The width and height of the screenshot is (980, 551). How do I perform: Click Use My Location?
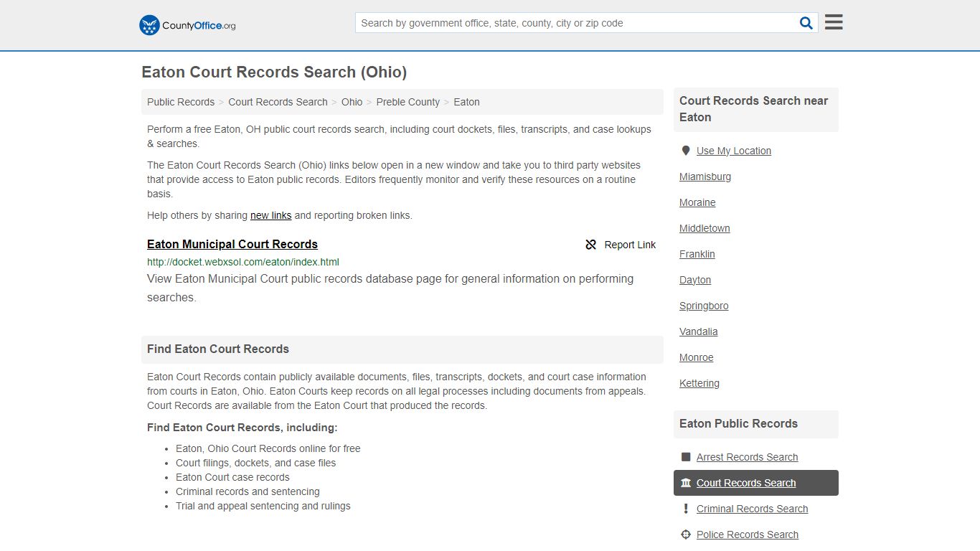pyautogui.click(x=734, y=151)
